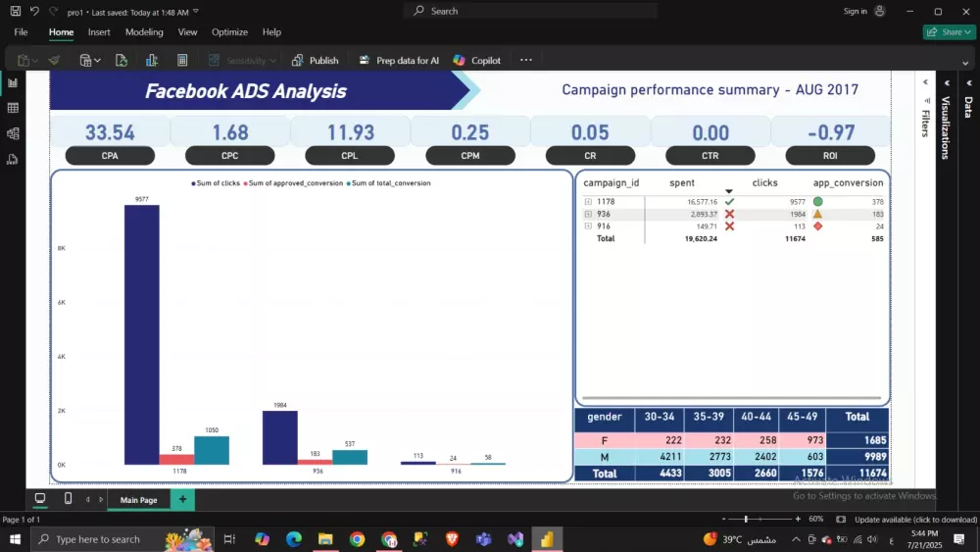Open File Explorer from the taskbar
This screenshot has height=552, width=980.
pyautogui.click(x=325, y=539)
